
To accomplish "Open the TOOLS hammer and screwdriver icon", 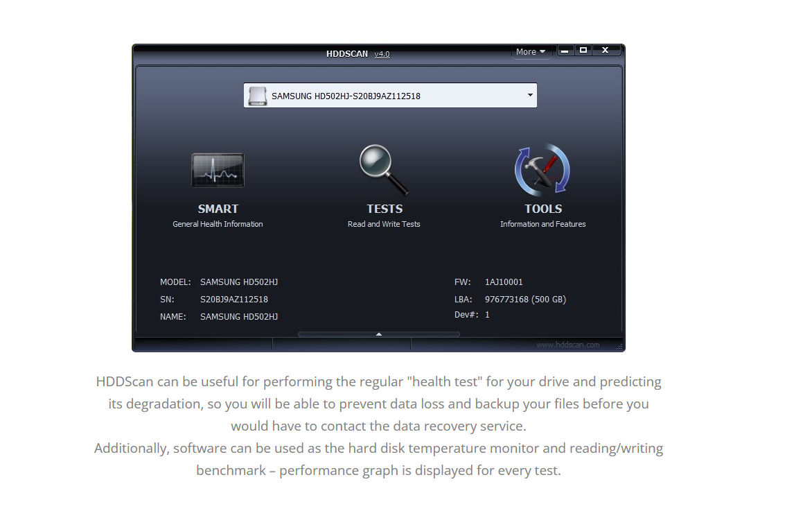I will pos(542,169).
